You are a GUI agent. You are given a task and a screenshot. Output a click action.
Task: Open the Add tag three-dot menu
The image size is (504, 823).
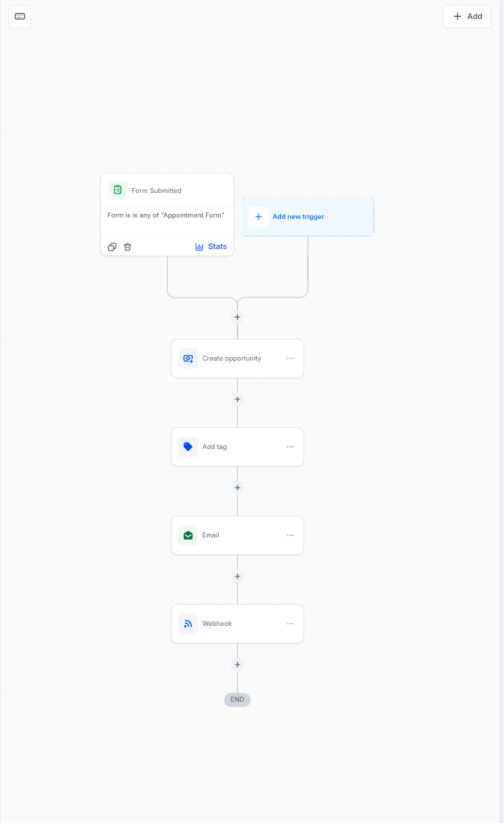pos(290,447)
